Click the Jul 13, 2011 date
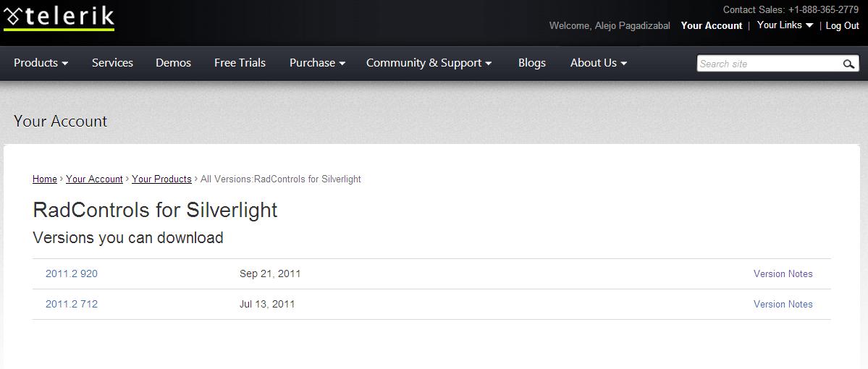The image size is (868, 369). pos(267,305)
